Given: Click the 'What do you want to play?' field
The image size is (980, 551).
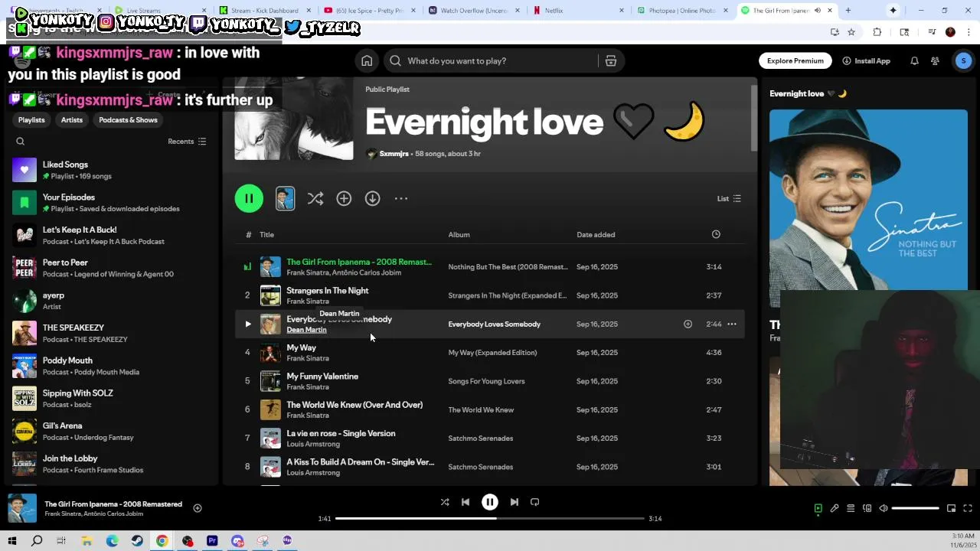Looking at the screenshot, I should pos(490,61).
